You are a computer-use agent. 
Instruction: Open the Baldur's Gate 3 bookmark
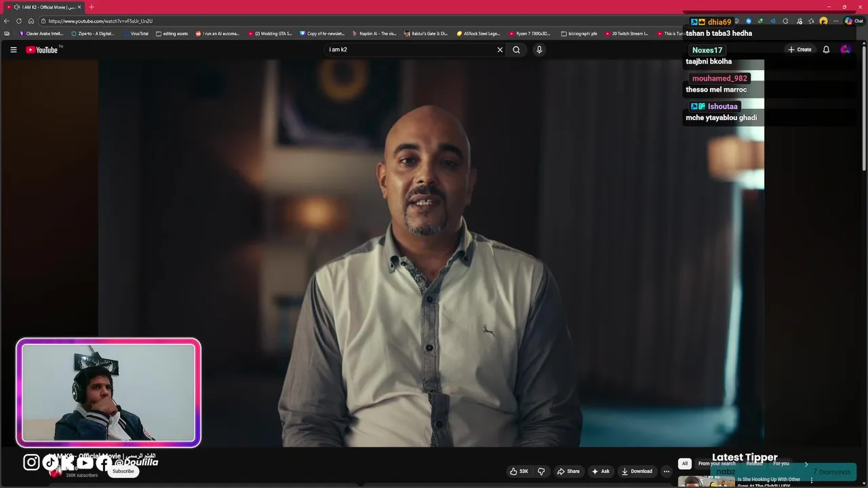click(426, 33)
